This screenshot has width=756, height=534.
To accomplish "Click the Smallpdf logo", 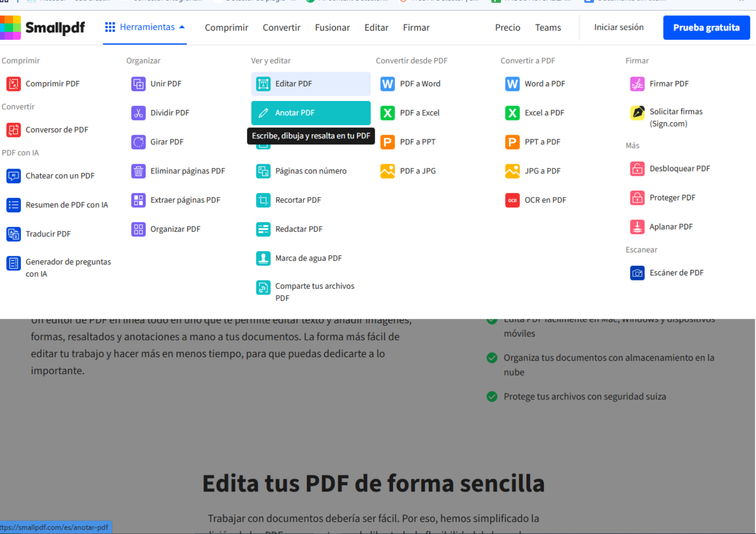I will [x=42, y=28].
